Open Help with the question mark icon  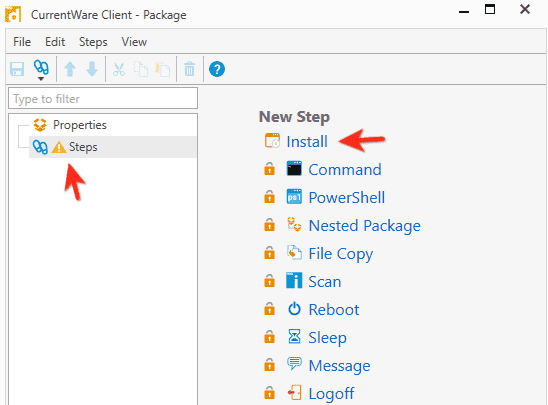217,69
